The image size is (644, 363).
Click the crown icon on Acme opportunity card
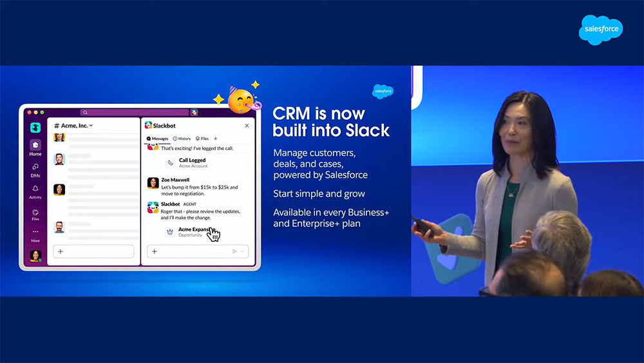(169, 232)
